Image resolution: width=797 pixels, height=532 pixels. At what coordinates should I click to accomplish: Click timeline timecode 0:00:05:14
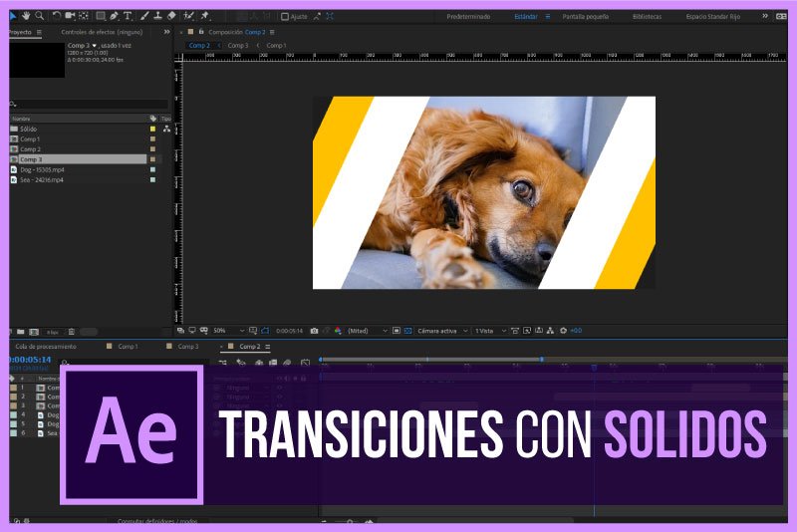pyautogui.click(x=30, y=360)
